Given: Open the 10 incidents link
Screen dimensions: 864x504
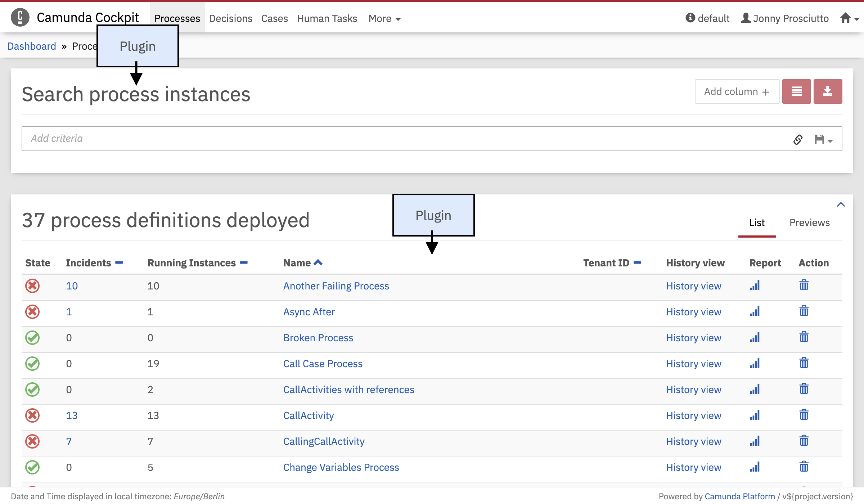Looking at the screenshot, I should pyautogui.click(x=72, y=286).
